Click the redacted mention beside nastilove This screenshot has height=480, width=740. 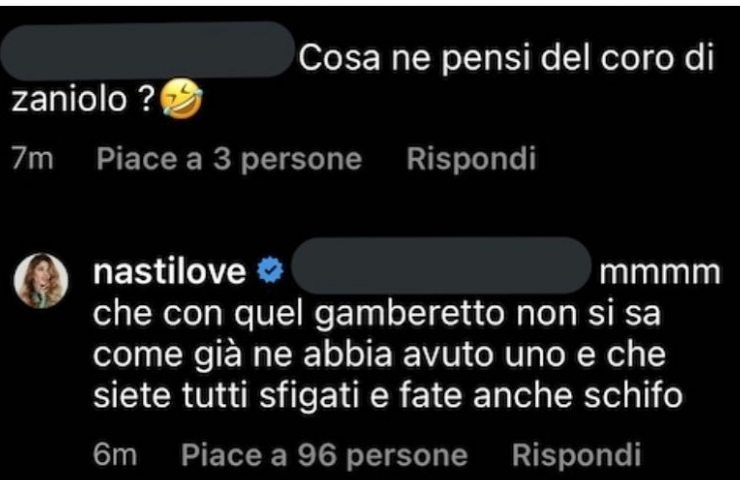point(441,266)
